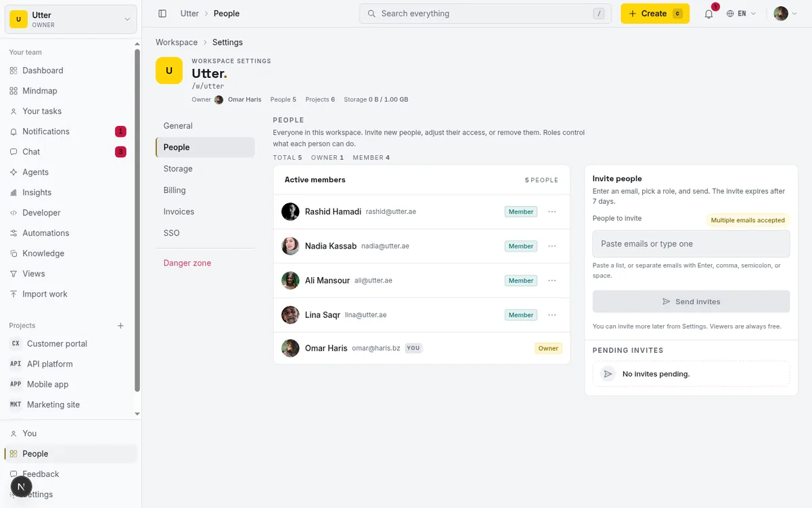
Task: Click the sidebar vertical scrollbar
Action: [x=137, y=220]
